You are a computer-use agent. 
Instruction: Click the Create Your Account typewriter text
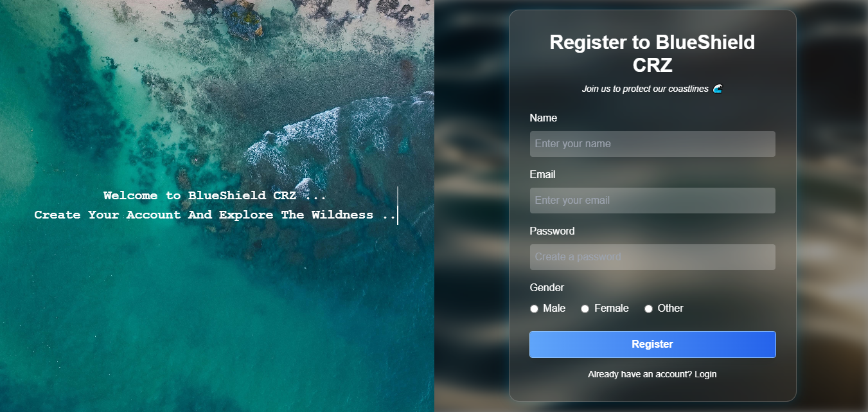pyautogui.click(x=215, y=215)
